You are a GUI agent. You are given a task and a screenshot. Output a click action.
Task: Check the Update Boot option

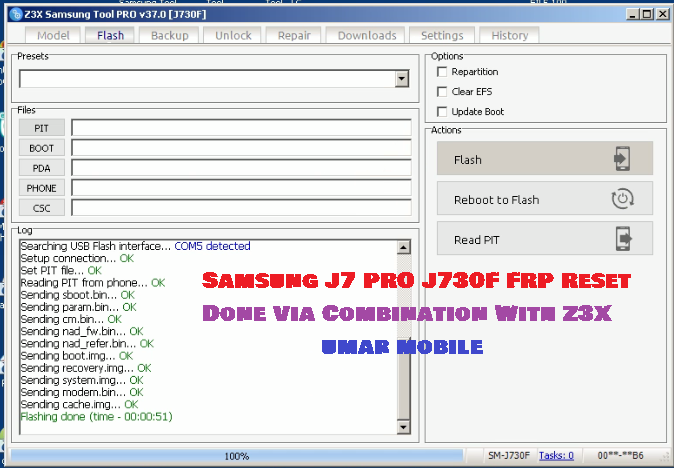tap(442, 112)
